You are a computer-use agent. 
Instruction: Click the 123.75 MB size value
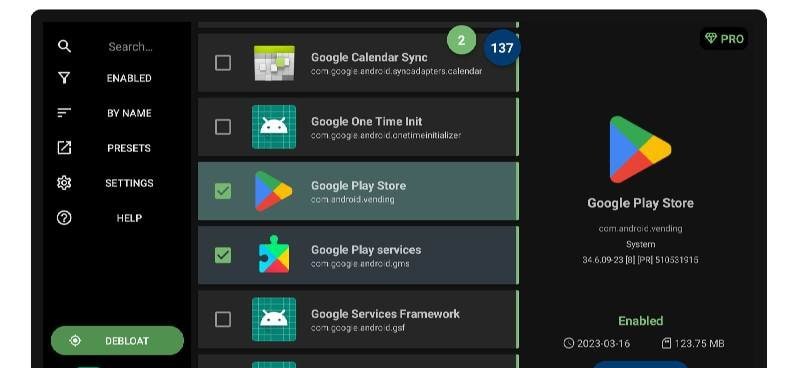click(x=699, y=344)
